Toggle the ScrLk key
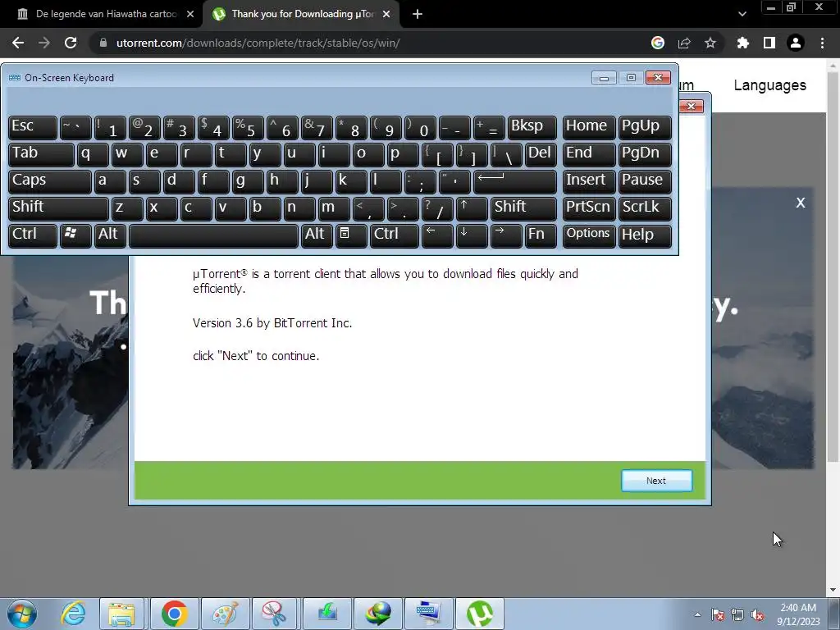This screenshot has width=840, height=630. pos(645,208)
